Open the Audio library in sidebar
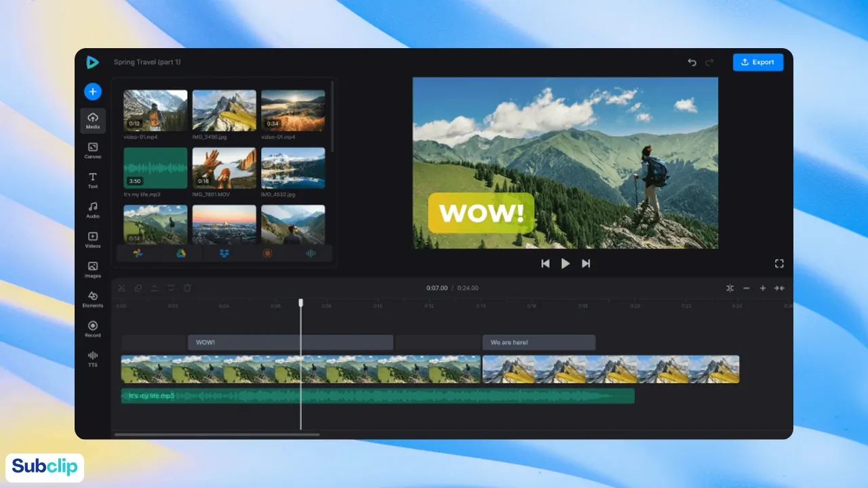Viewport: 868px width, 488px height. point(93,210)
